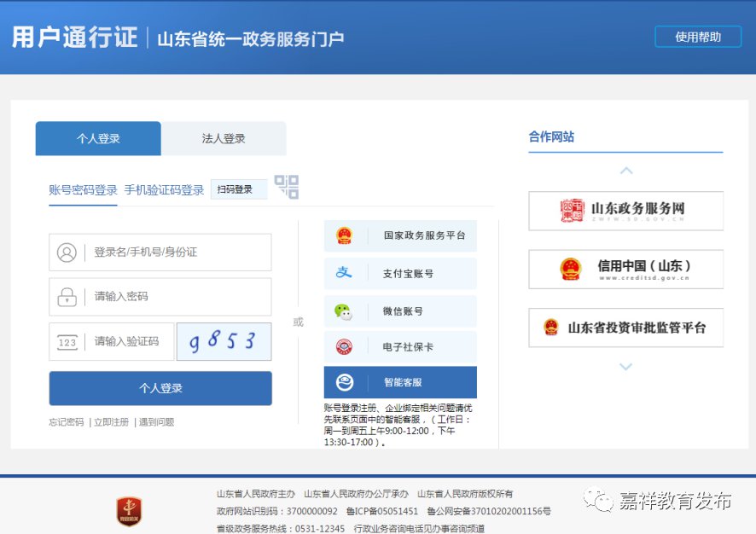Click the 忘记密码 link

67,422
